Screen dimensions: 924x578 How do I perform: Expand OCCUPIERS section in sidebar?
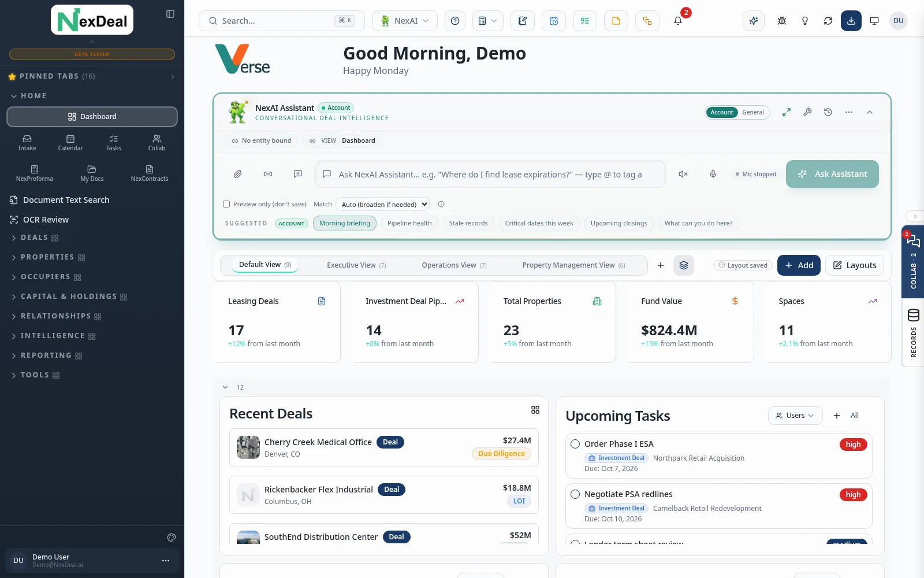[45, 277]
